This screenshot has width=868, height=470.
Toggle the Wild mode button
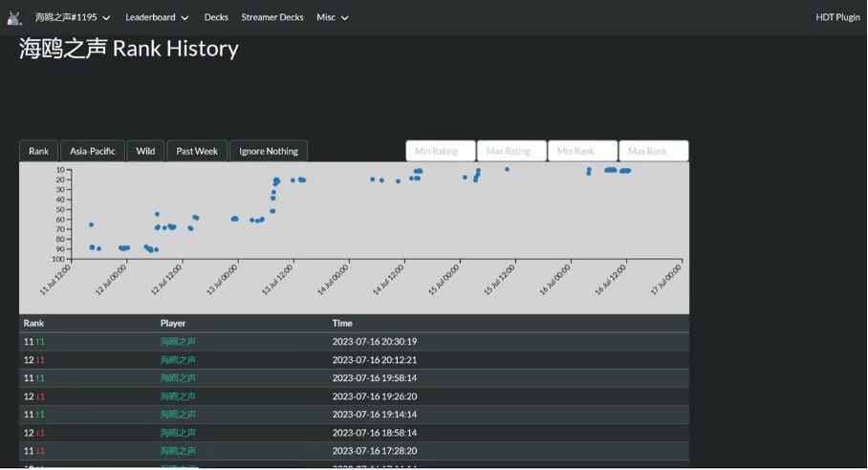tap(145, 151)
